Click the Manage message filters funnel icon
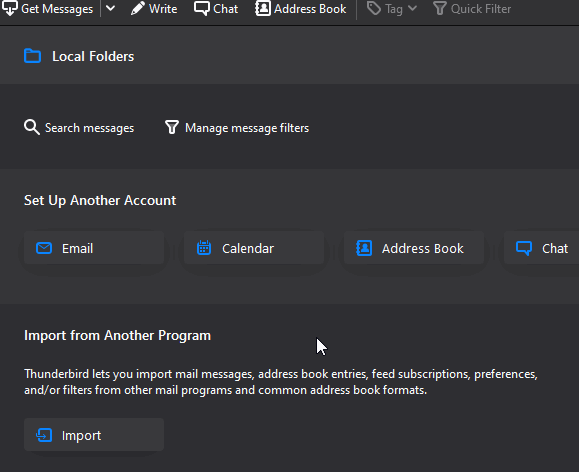Screen dimensions: 579x472 click(x=172, y=127)
